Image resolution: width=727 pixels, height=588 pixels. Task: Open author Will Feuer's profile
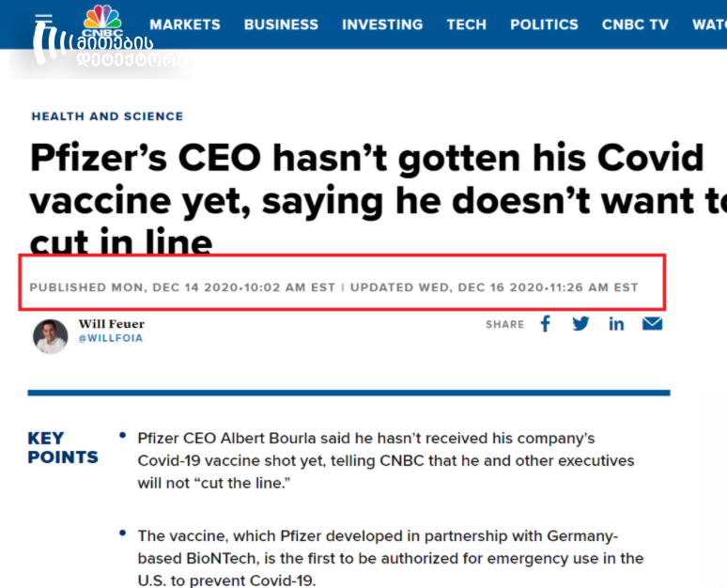click(112, 323)
